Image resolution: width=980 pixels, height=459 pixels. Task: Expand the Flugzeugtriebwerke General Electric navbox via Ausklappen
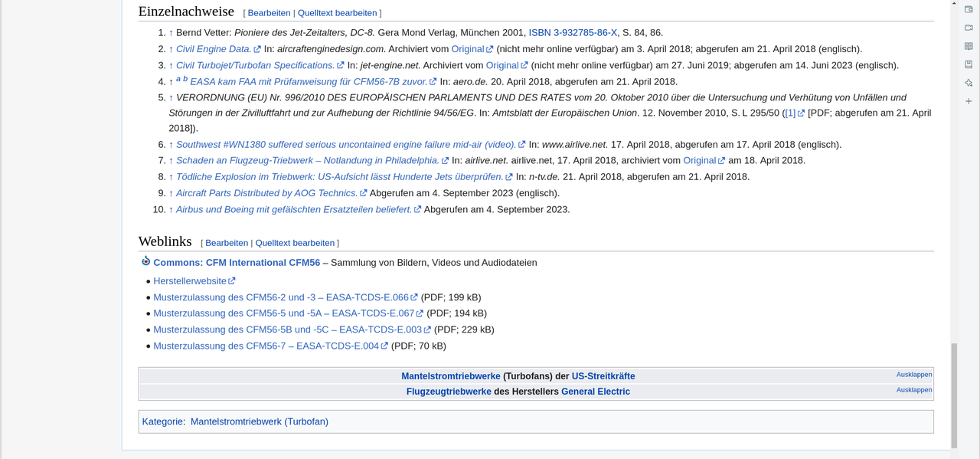coord(914,390)
